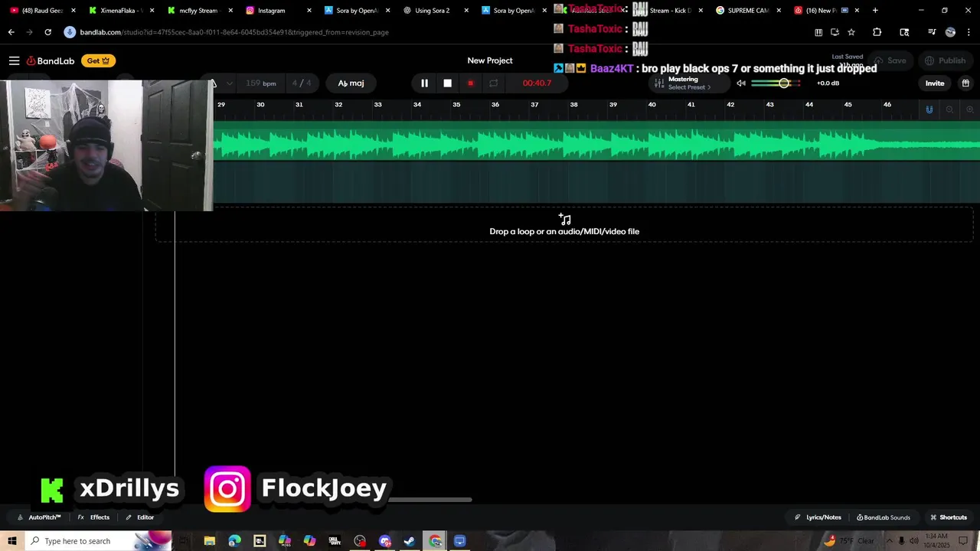The height and width of the screenshot is (551, 980).
Task: Open Call of Duty from the taskbar
Action: (335, 541)
